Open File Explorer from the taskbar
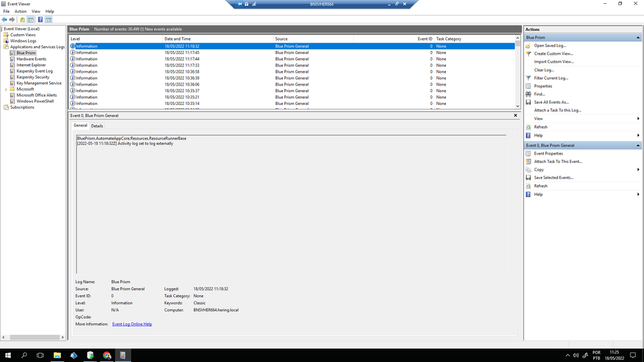Image resolution: width=644 pixels, height=362 pixels. click(x=57, y=356)
